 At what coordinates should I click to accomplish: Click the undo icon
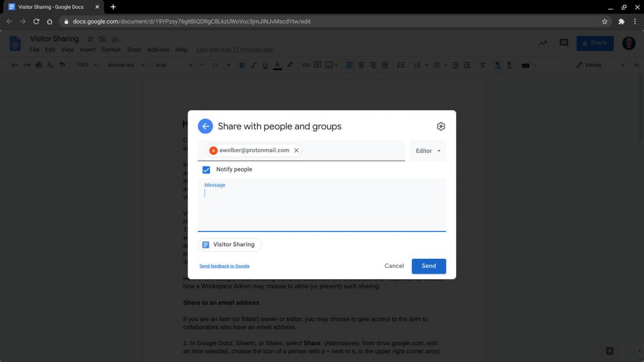coord(15,65)
